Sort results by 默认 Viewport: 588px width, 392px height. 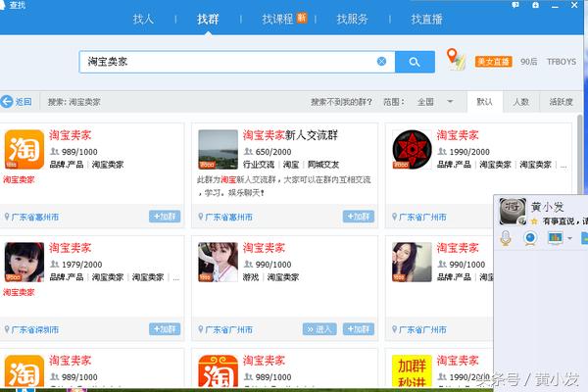pos(484,102)
